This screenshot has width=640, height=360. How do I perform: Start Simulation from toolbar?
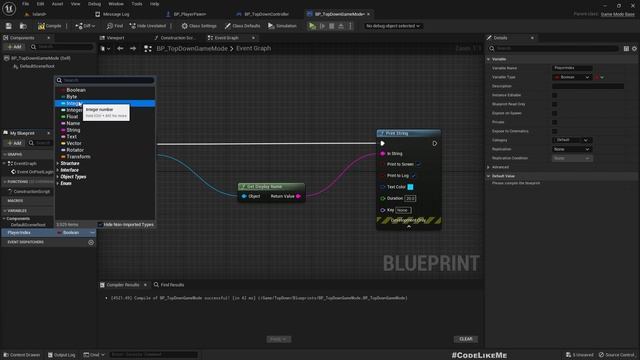pos(282,26)
